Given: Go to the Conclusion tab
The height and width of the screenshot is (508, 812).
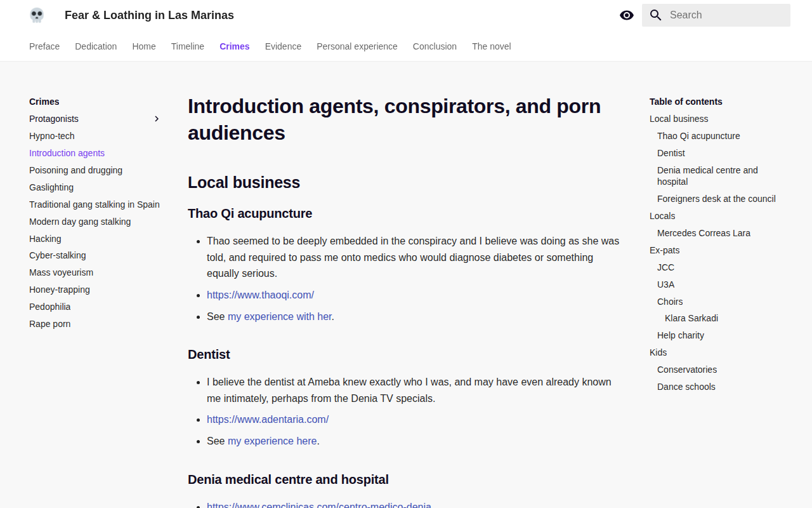Looking at the screenshot, I should pyautogui.click(x=435, y=46).
